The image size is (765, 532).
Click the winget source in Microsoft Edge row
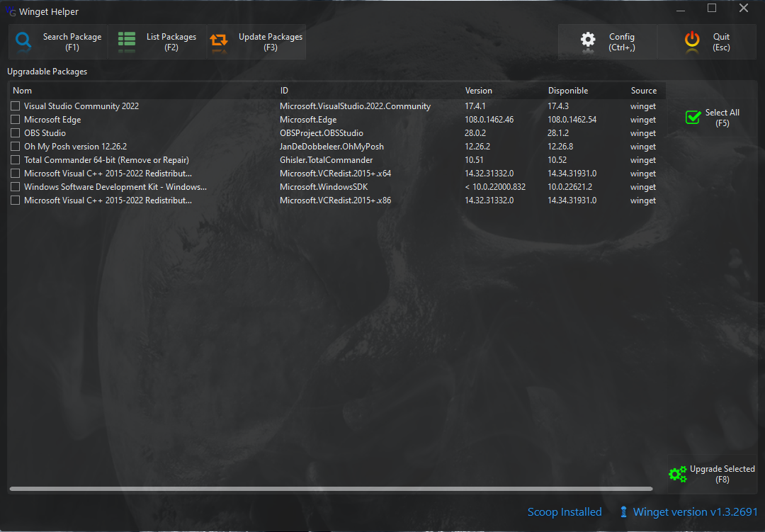click(x=643, y=120)
